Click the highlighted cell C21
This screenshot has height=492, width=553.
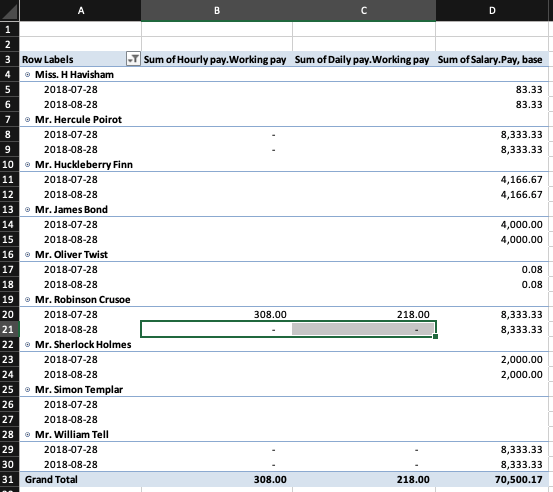[x=364, y=329]
